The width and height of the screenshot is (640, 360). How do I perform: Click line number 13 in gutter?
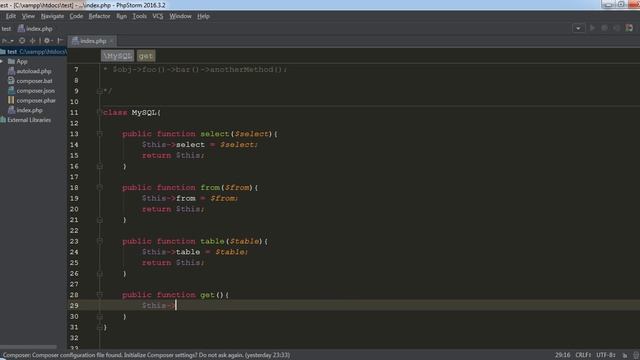74,134
